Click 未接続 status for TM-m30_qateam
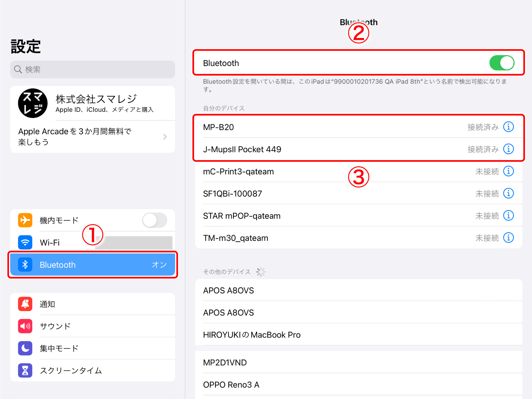 [487, 238]
